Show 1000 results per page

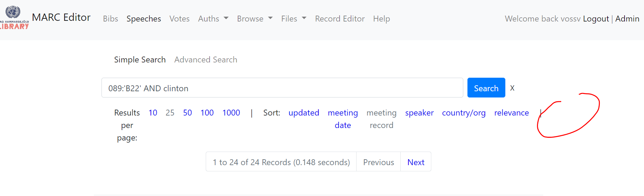pyautogui.click(x=231, y=113)
